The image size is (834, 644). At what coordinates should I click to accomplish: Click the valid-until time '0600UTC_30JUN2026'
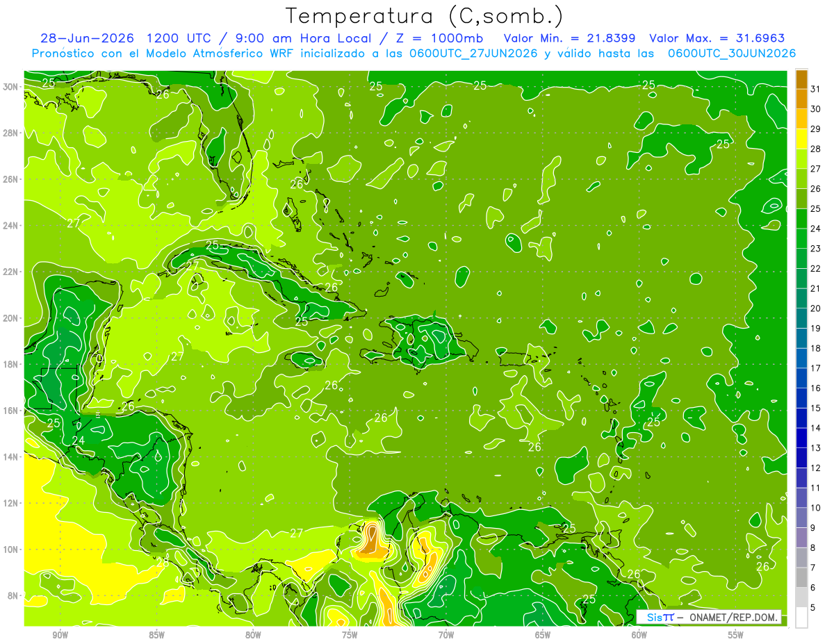pos(732,53)
